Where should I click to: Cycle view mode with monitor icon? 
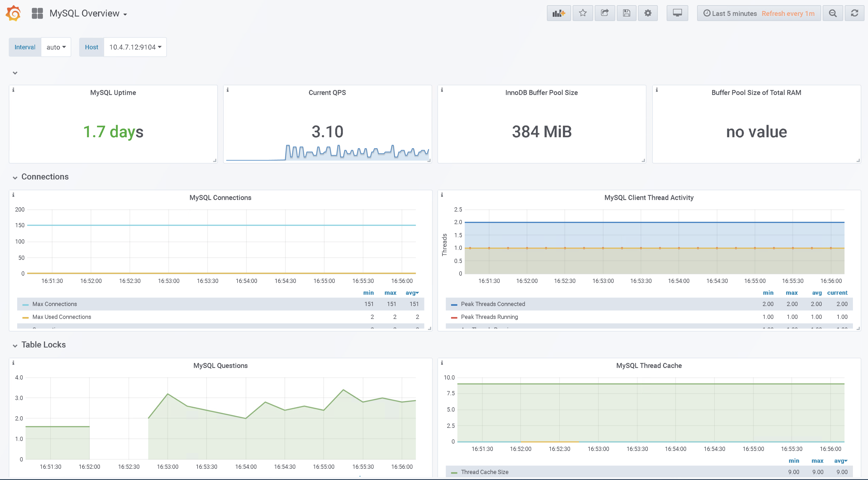(x=677, y=14)
